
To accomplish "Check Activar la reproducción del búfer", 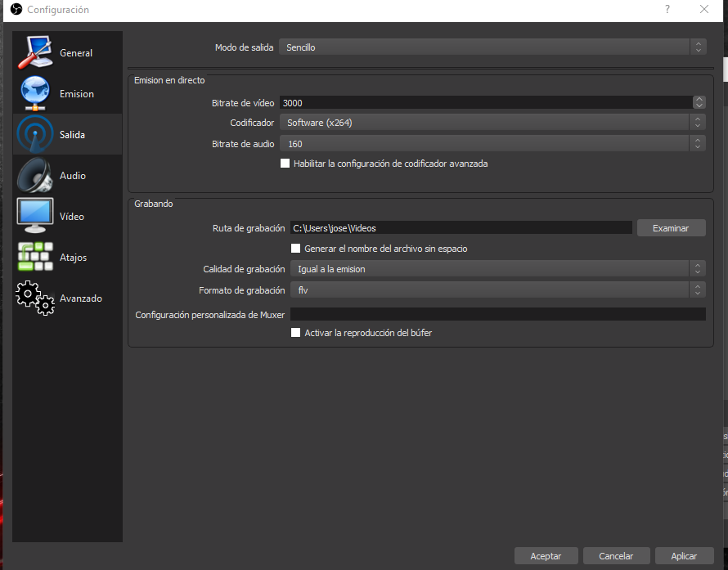I will click(297, 334).
